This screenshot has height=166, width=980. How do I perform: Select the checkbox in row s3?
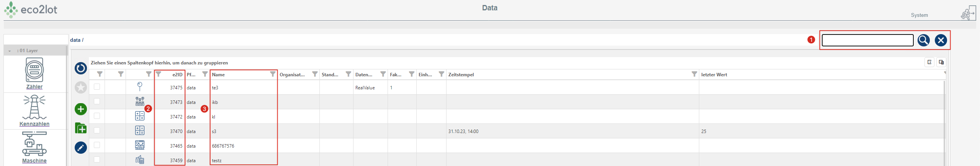coord(97,131)
